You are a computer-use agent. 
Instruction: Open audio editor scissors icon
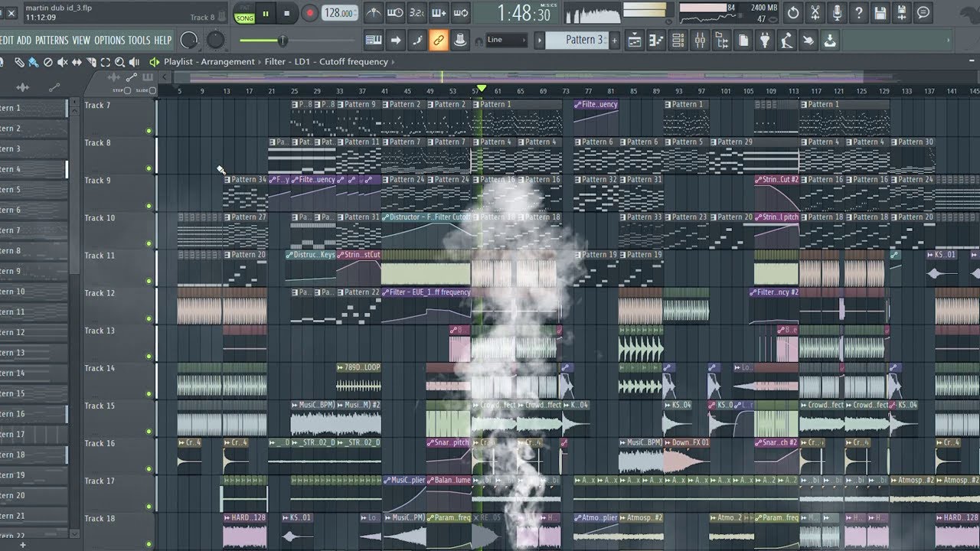(x=815, y=13)
